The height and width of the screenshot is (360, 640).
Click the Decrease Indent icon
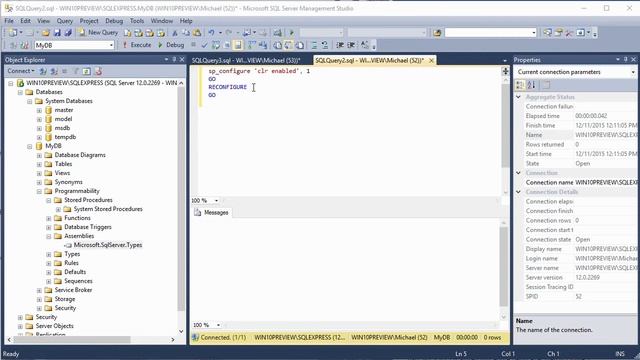tap(340, 45)
